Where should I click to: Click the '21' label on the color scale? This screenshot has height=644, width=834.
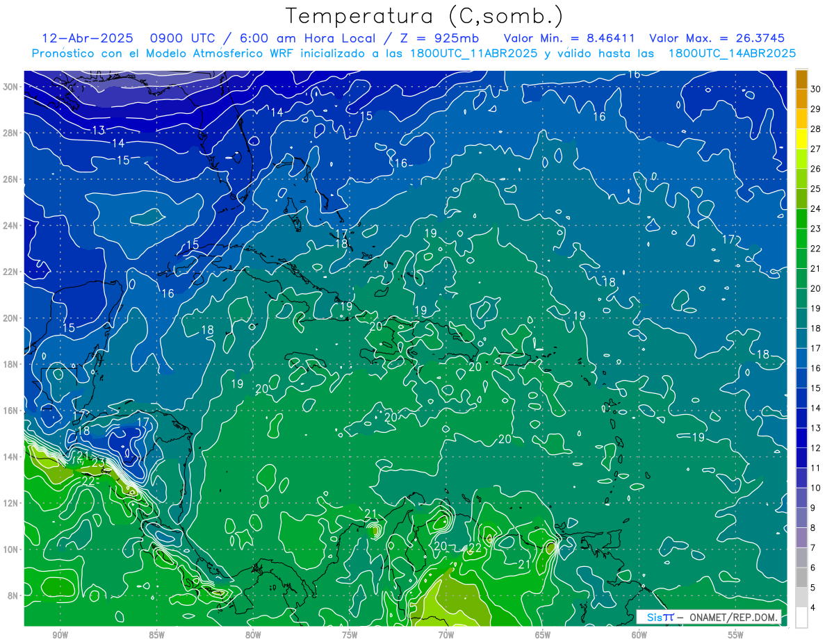[815, 268]
